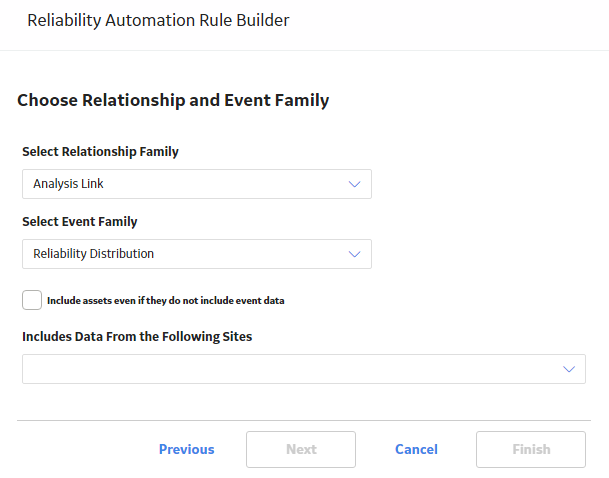Click the Choose Relationship and Event Family heading
Screen dimensions: 609x478
(x=173, y=100)
